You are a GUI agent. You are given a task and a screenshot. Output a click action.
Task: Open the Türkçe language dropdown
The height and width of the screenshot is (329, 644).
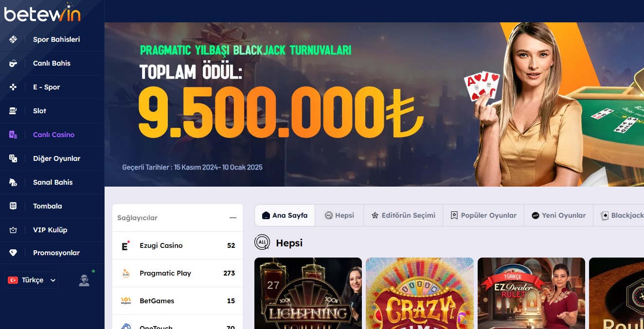coord(32,280)
